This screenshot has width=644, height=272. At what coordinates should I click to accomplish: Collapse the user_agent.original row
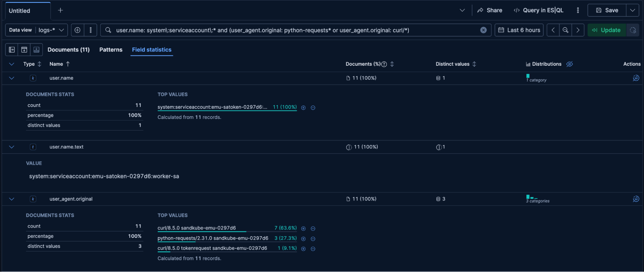[x=12, y=199]
